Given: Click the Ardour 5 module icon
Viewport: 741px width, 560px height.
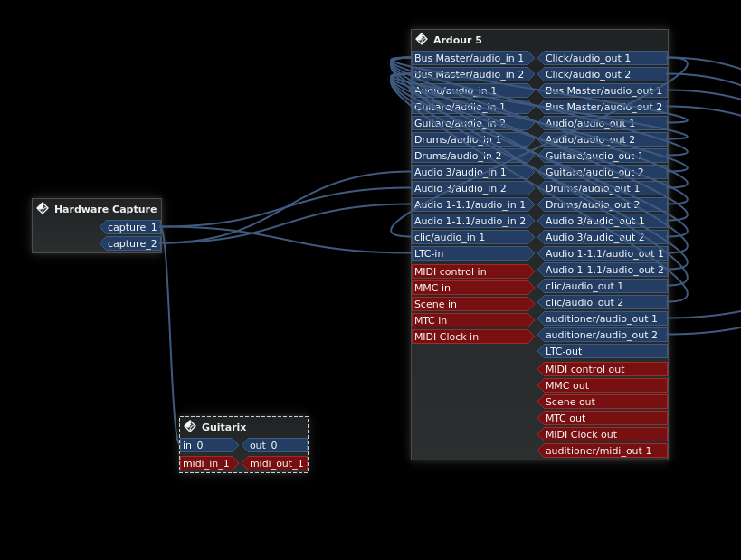Looking at the screenshot, I should click(422, 39).
